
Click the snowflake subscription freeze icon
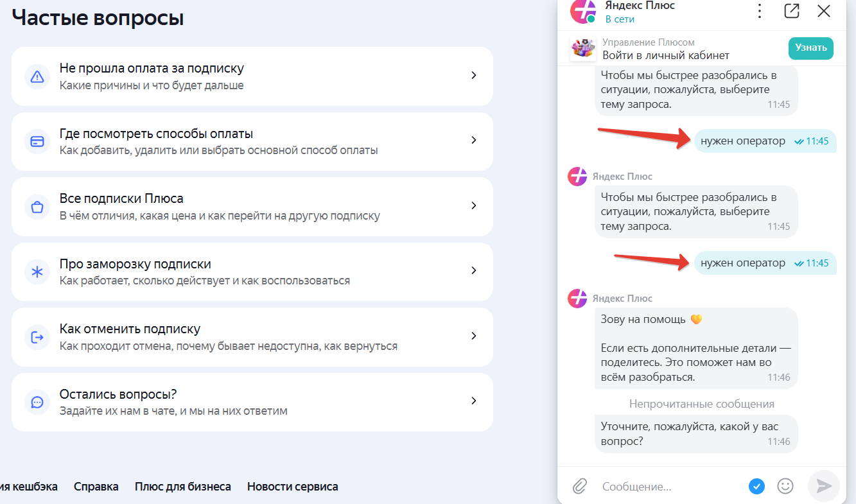[x=37, y=272]
